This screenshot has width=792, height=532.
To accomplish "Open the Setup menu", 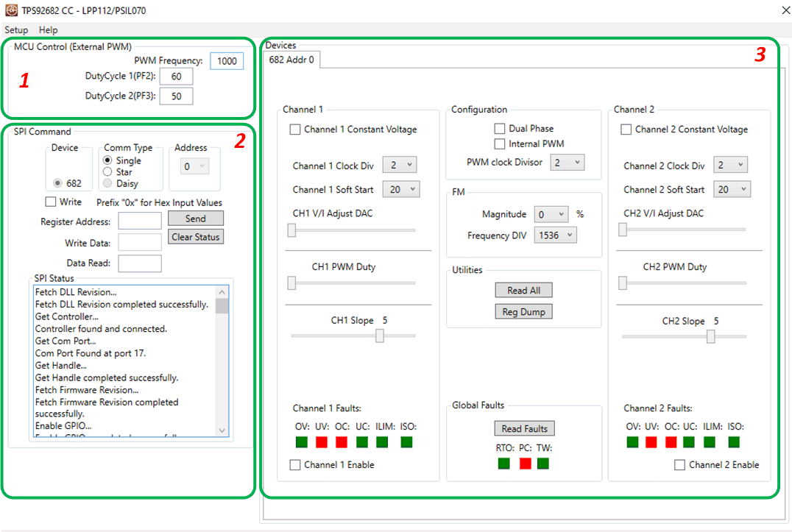I will (16, 30).
